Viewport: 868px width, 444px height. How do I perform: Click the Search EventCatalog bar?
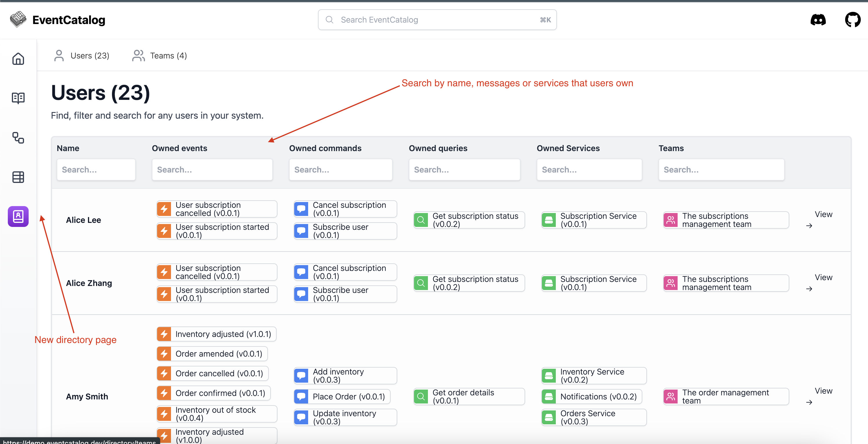[x=437, y=20]
